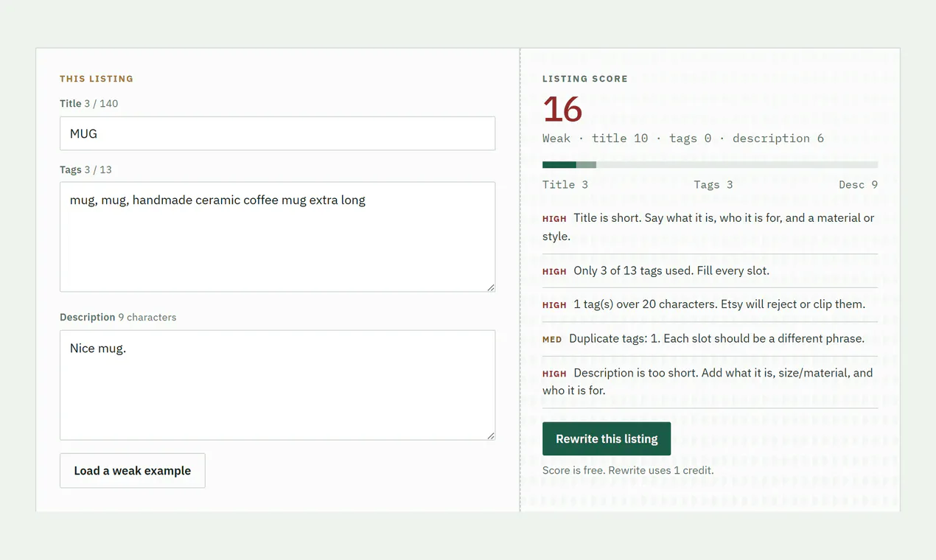Click the THIS LISTING section heading
The height and width of the screenshot is (560, 936).
point(97,79)
